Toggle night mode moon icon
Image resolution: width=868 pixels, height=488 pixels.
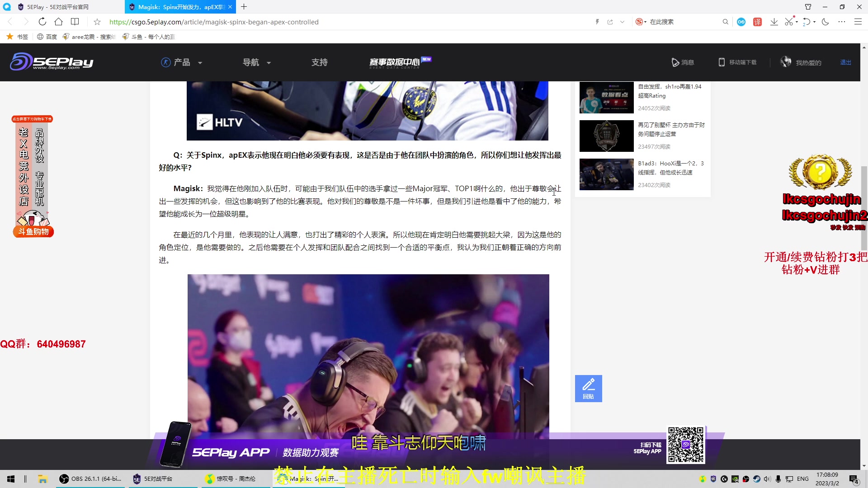825,22
